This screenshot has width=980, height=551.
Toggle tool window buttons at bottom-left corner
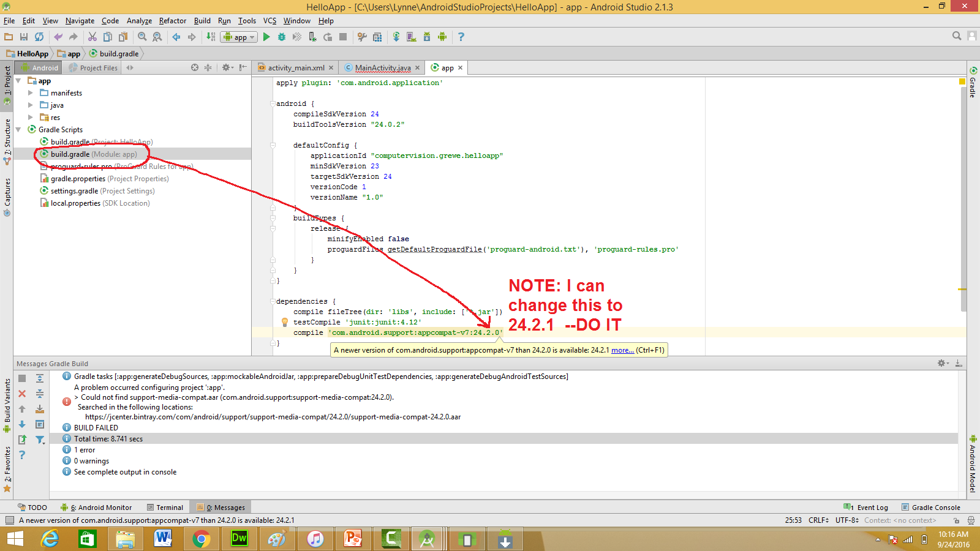9,520
